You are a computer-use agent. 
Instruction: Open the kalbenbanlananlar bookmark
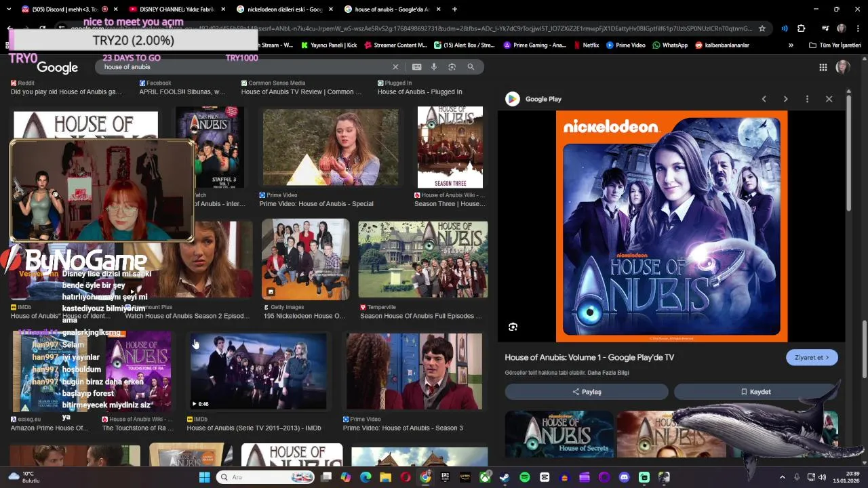pyautogui.click(x=722, y=45)
